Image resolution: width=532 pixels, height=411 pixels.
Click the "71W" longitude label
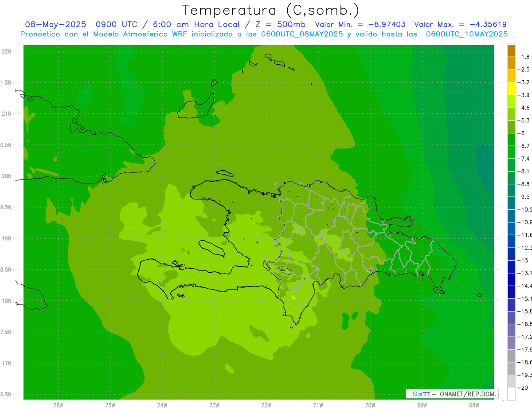click(318, 405)
